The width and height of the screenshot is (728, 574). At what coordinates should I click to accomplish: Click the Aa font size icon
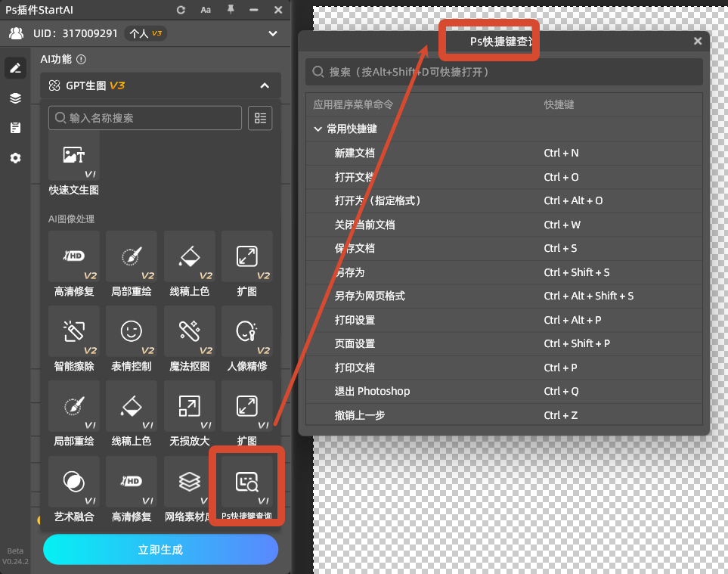[x=206, y=10]
